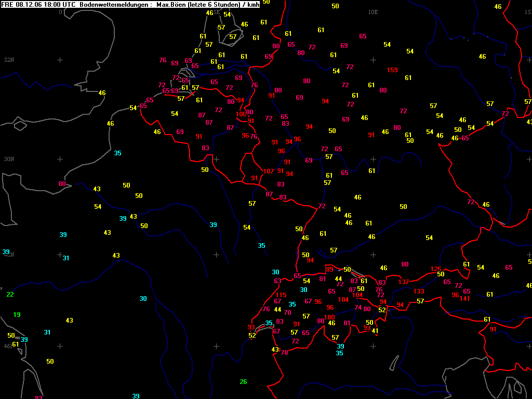532x399 pixels.
Task: Select the 137 km/h station value
Action: 404,282
